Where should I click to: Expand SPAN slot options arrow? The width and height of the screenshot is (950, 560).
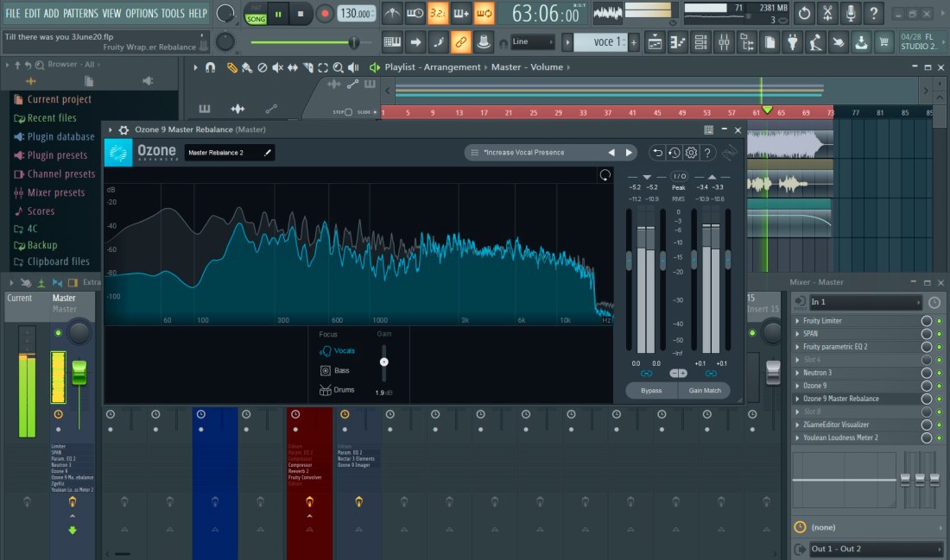[x=797, y=334]
